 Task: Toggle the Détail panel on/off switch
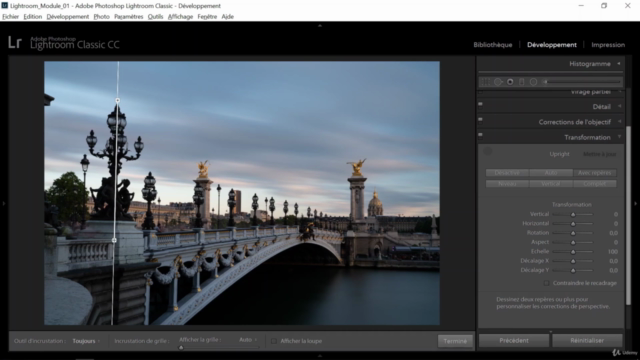point(480,105)
